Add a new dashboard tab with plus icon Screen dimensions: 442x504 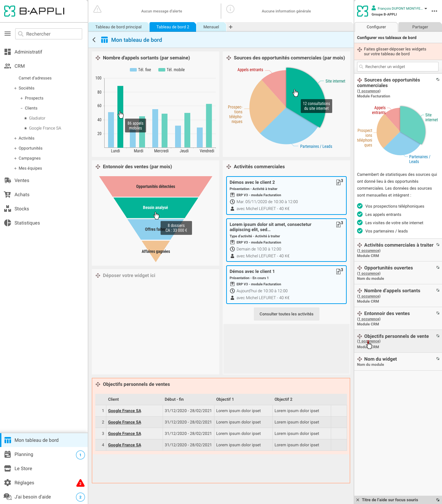point(231,27)
